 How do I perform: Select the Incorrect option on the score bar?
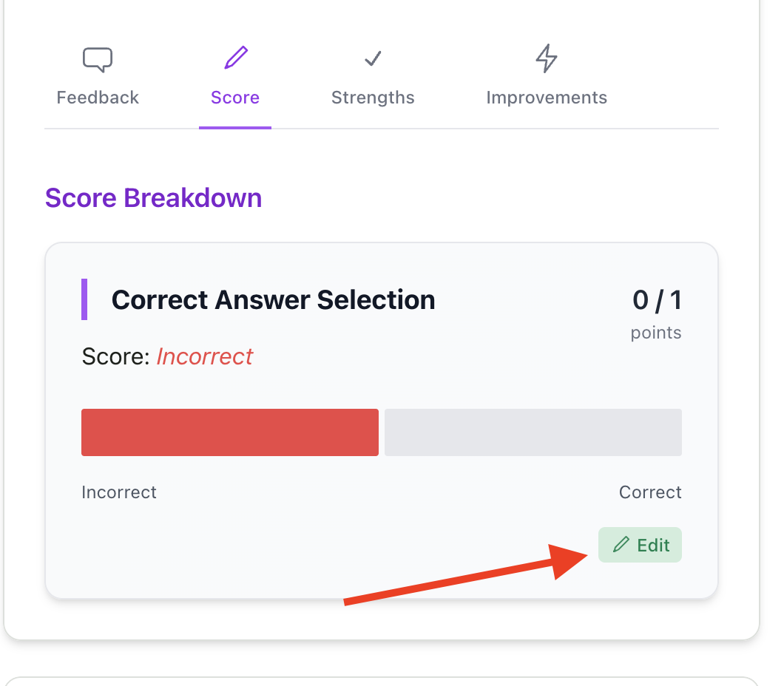(x=118, y=492)
